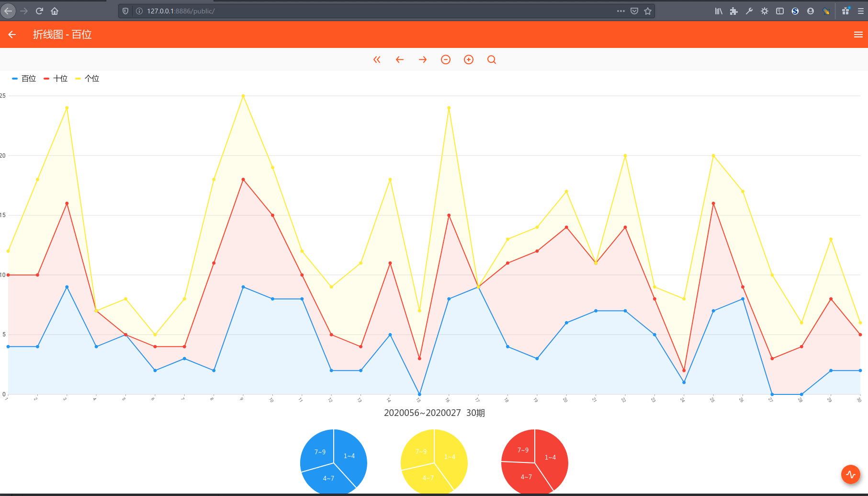Select 1~4 slice of red pie chart
The width and height of the screenshot is (868, 496).
550,457
